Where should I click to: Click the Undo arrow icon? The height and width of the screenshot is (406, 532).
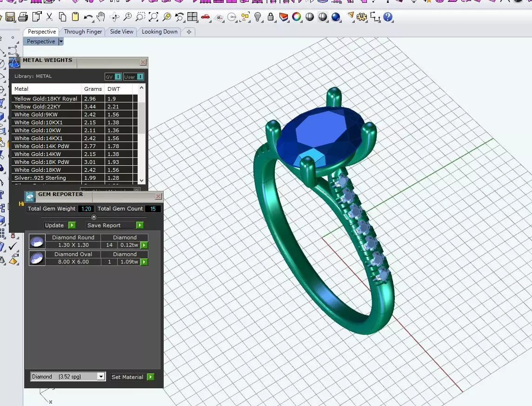click(x=88, y=17)
